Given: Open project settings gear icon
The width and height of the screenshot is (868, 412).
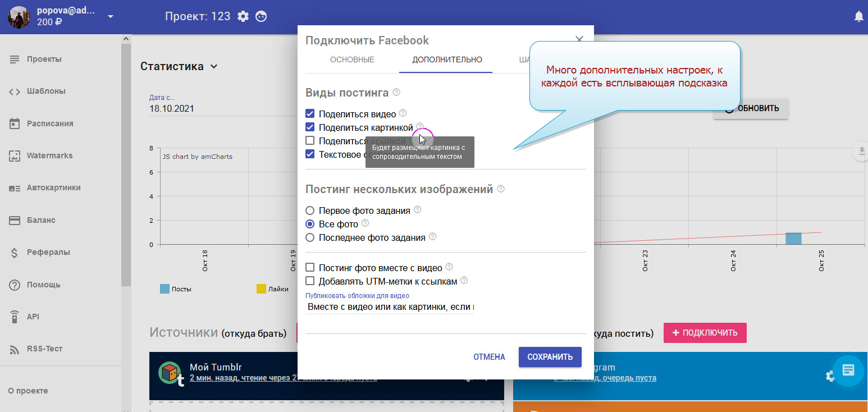Looking at the screenshot, I should pyautogui.click(x=243, y=16).
